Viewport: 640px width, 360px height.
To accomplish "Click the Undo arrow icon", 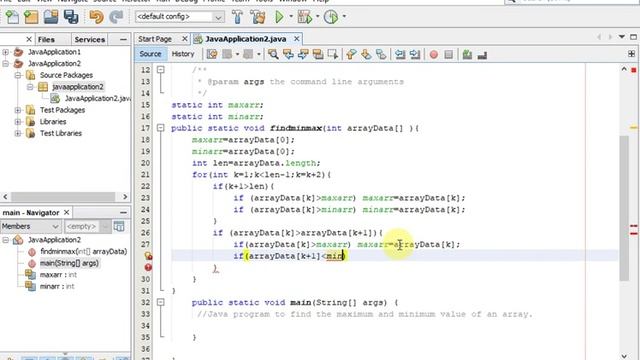I will pyautogui.click(x=96, y=17).
